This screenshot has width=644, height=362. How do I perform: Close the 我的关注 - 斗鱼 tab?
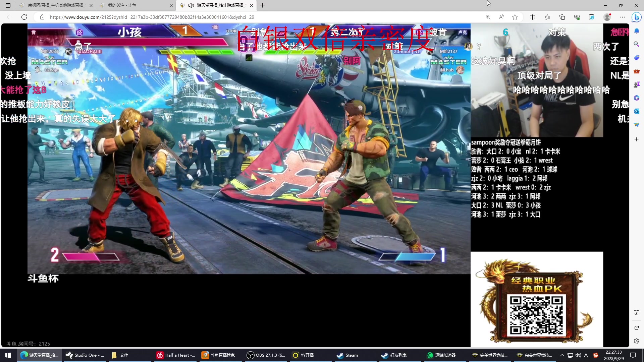click(x=171, y=5)
